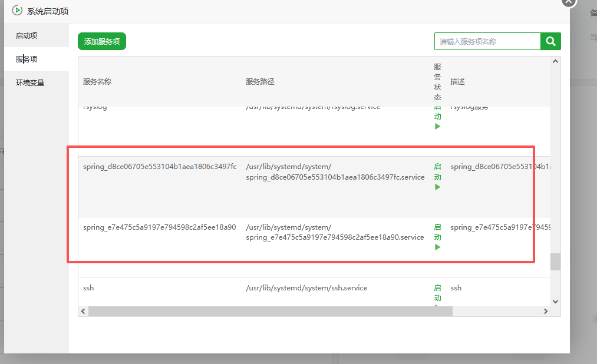The width and height of the screenshot is (597, 364).
Task: Close the 系统启动项 dialog
Action: (569, 2)
